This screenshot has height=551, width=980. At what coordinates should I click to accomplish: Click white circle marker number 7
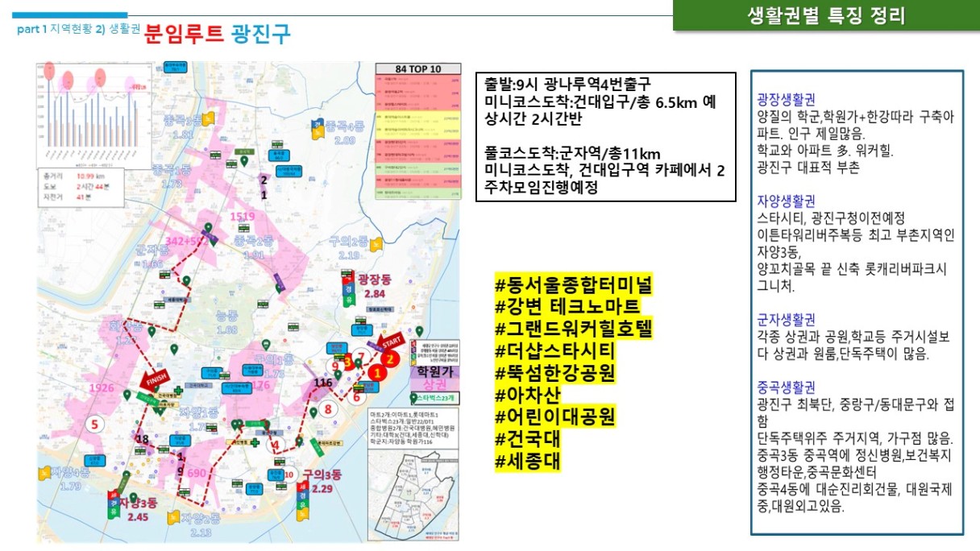[363, 357]
